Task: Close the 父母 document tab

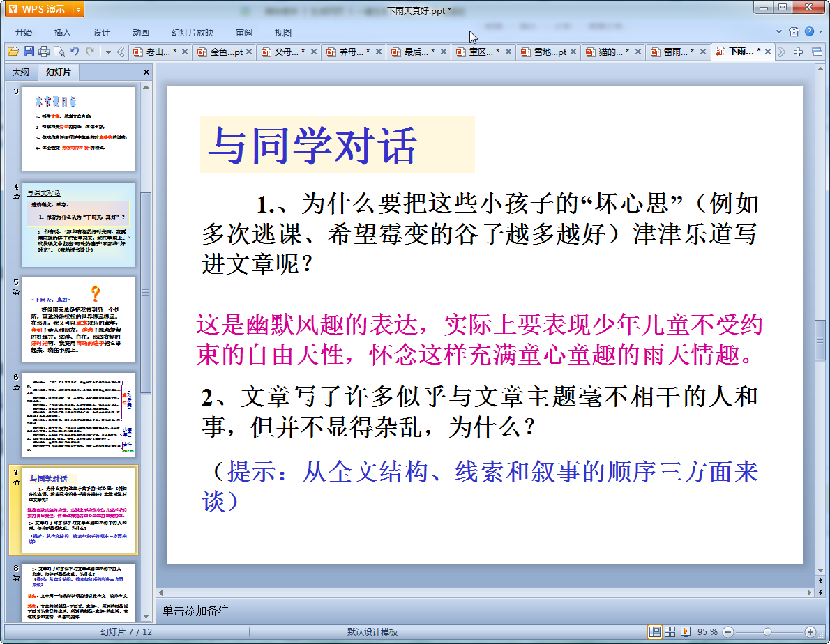Action: point(314,52)
